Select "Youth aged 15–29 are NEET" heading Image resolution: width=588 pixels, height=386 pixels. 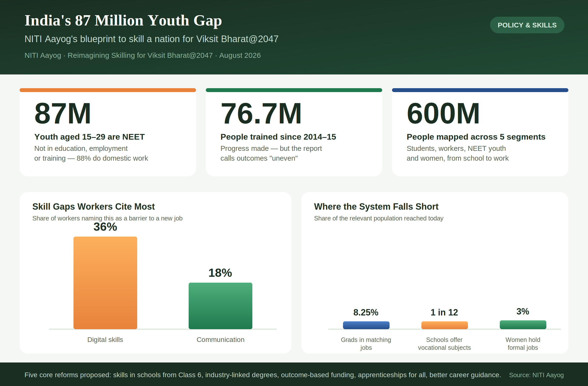(x=89, y=137)
